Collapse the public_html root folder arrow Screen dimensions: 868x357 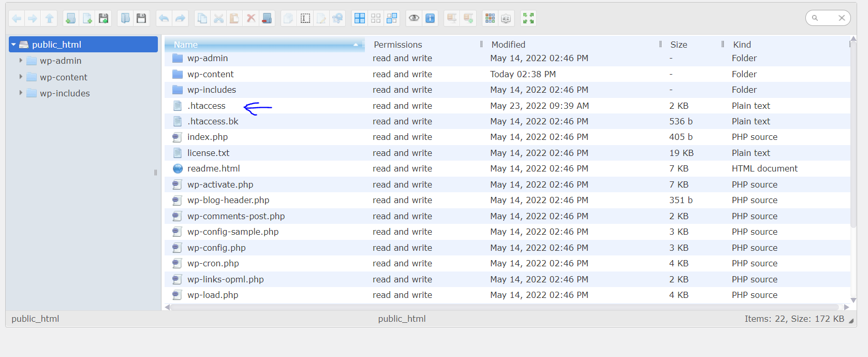[14, 45]
